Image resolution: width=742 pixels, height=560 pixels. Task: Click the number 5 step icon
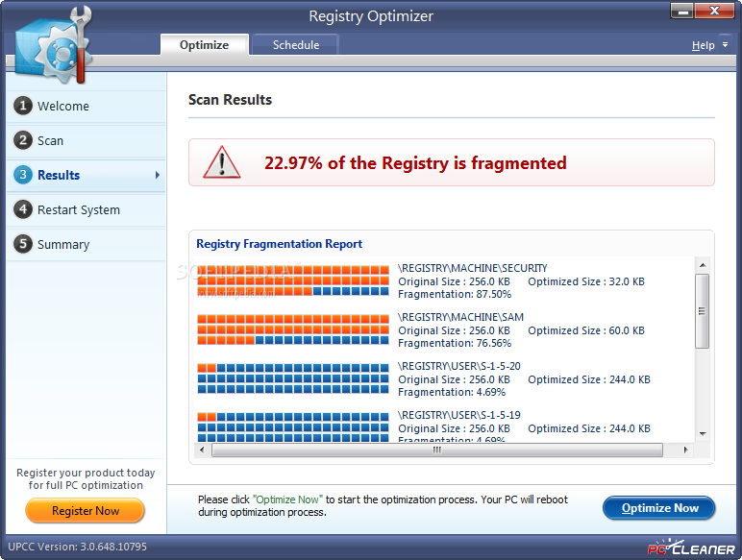point(23,244)
